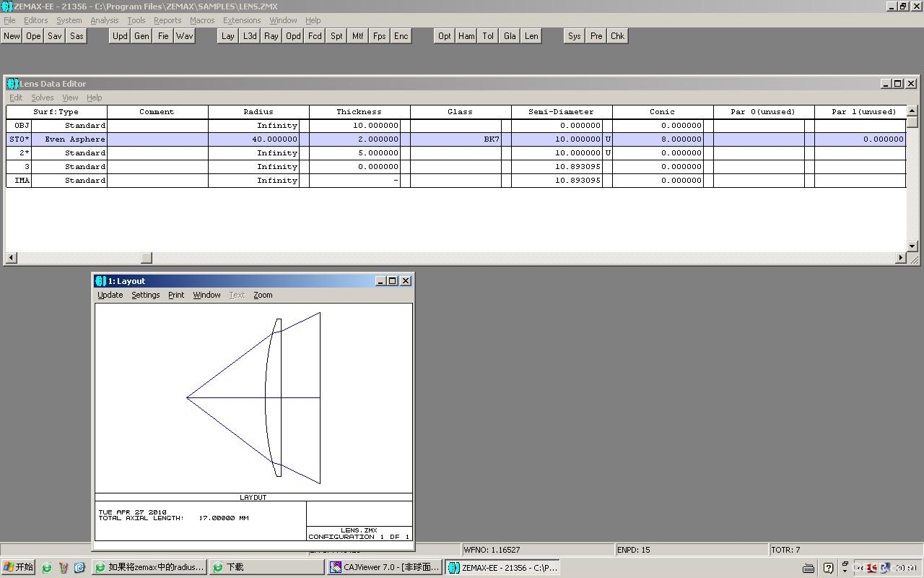This screenshot has height=578, width=924.
Task: Select the OBJ row label
Action: (x=19, y=126)
